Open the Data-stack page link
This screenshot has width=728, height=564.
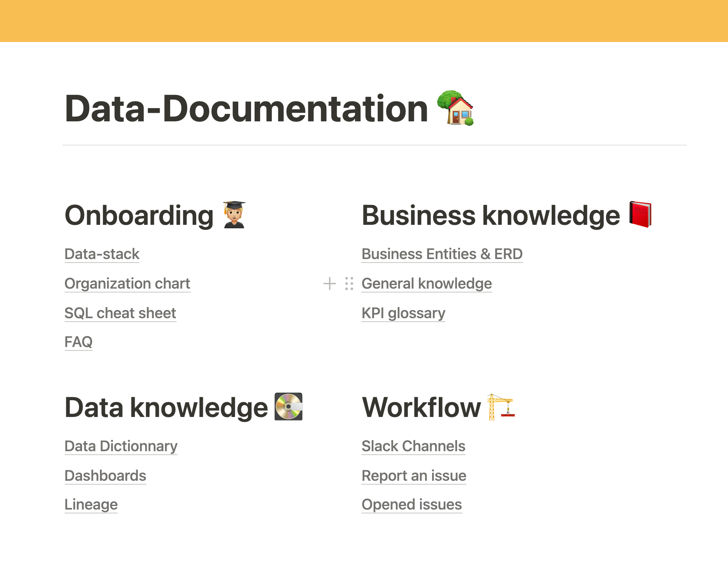pyautogui.click(x=102, y=254)
